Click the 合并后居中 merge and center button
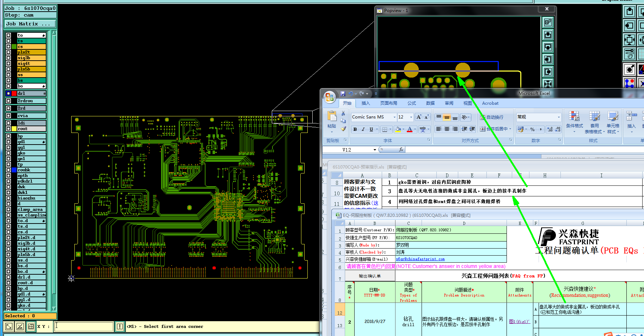The width and height of the screenshot is (644, 336). point(495,129)
